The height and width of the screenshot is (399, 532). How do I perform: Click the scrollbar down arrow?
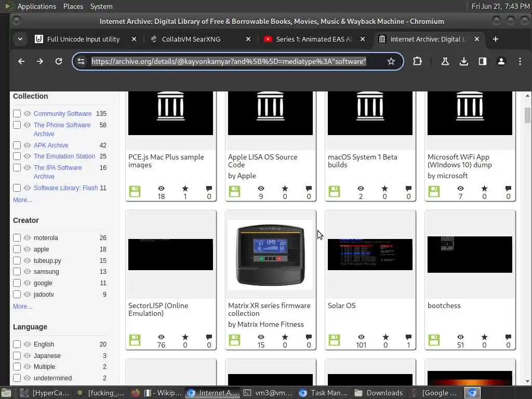(x=527, y=381)
